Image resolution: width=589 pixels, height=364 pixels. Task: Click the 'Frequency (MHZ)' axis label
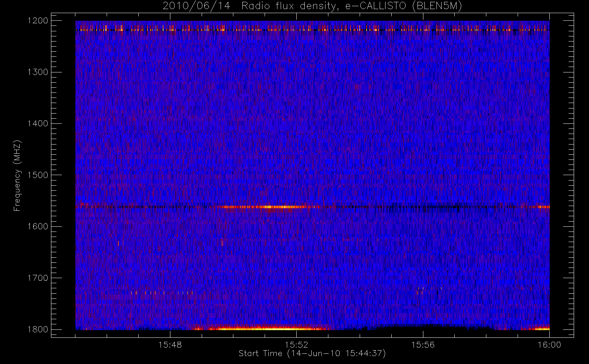(x=17, y=175)
